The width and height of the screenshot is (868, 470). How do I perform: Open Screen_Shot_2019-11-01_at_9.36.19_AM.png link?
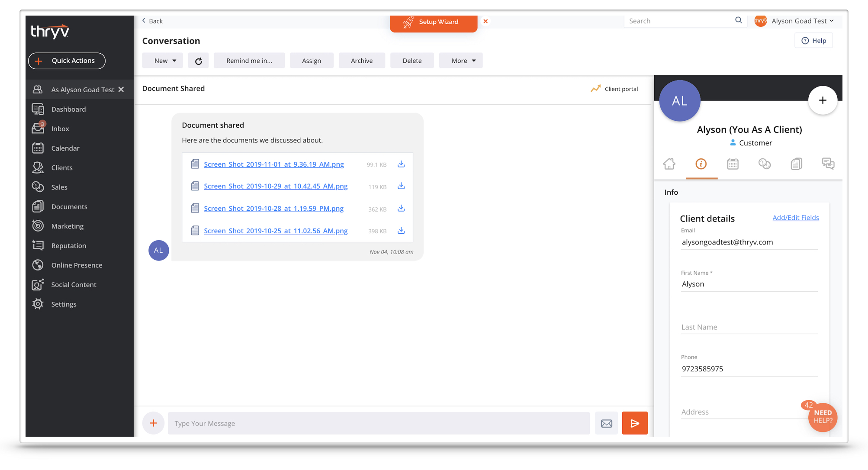[274, 164]
